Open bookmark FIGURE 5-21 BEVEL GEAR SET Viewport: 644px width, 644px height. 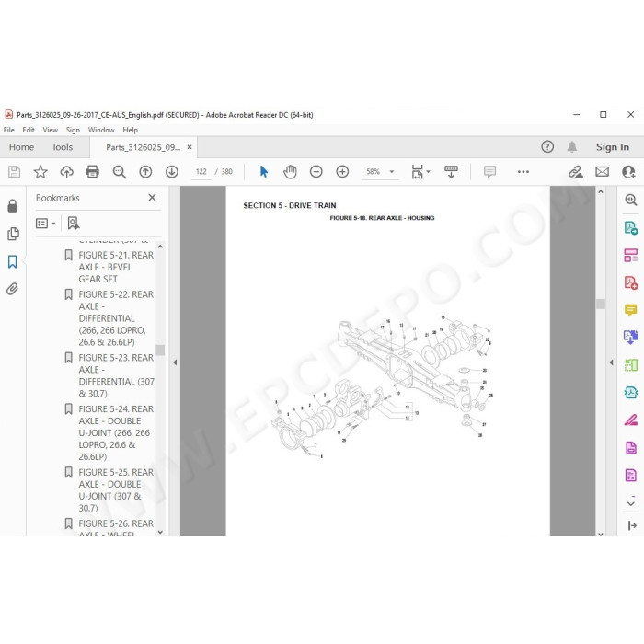(116, 267)
